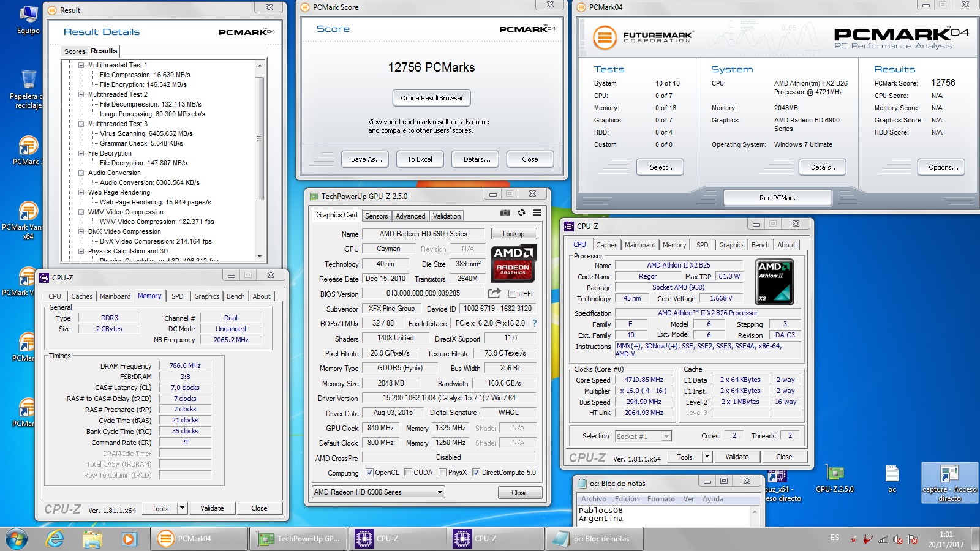Open the GPU-Z hamburger menu

click(x=537, y=212)
